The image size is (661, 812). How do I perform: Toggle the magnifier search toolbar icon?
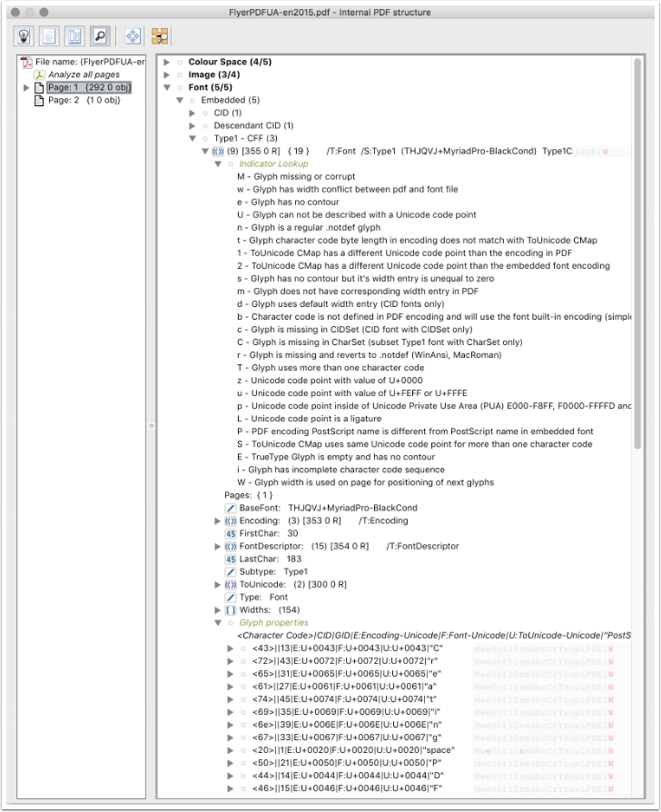click(100, 35)
